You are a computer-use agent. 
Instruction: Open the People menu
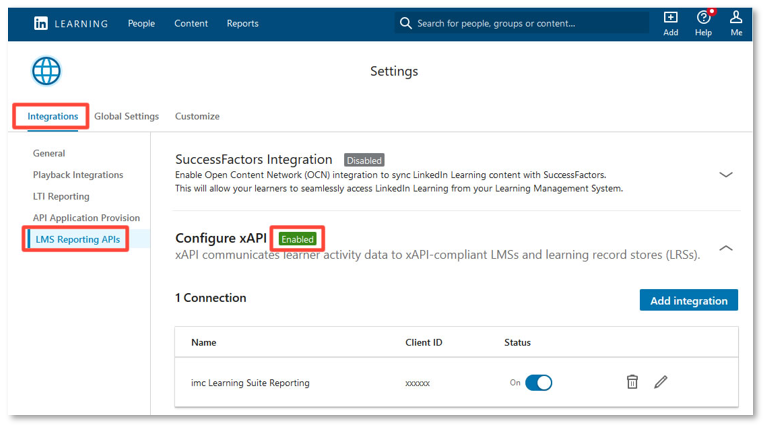tap(141, 23)
